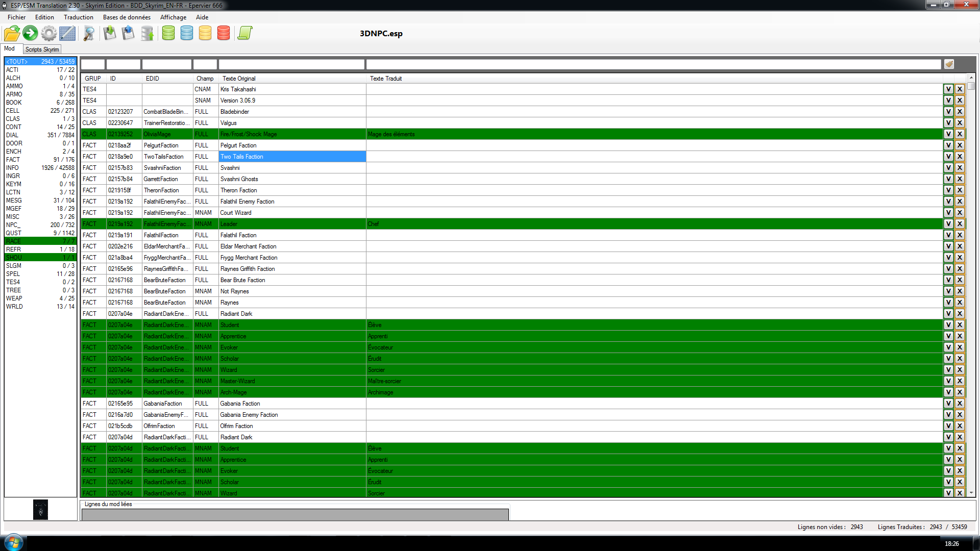Open the Edition menu
980x551 pixels.
click(44, 17)
